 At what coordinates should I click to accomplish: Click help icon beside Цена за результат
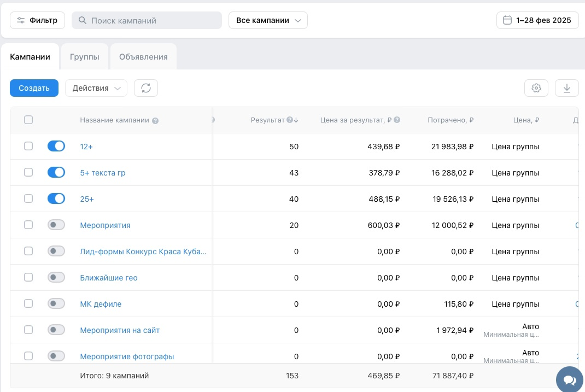coord(397,120)
